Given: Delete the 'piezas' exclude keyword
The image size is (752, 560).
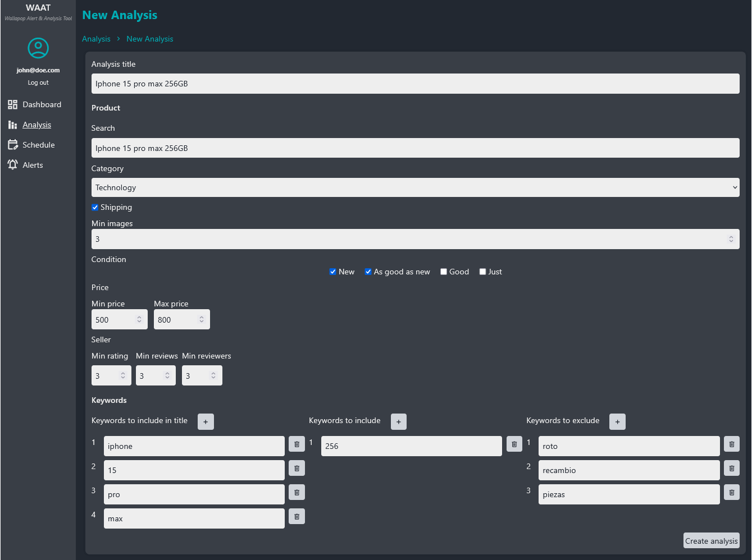Looking at the screenshot, I should pyautogui.click(x=732, y=492).
